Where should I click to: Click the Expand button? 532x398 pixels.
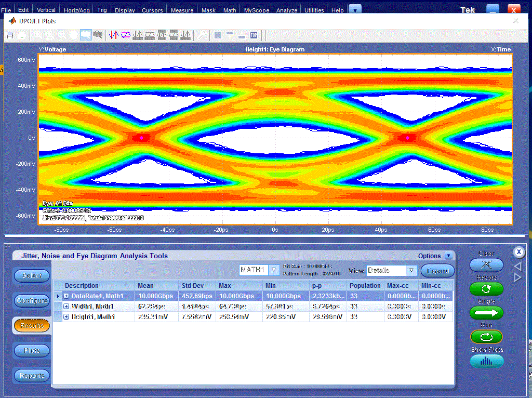(437, 271)
